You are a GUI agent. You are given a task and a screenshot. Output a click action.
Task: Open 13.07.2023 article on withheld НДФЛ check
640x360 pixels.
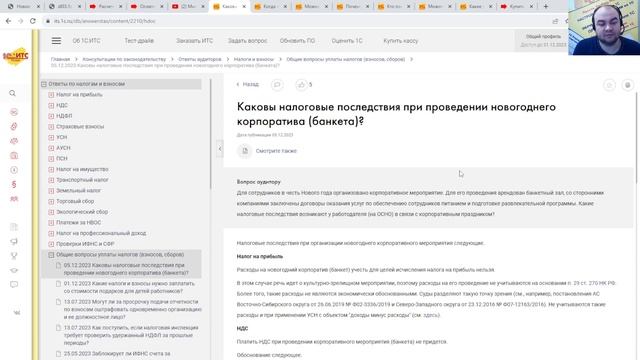click(x=131, y=335)
